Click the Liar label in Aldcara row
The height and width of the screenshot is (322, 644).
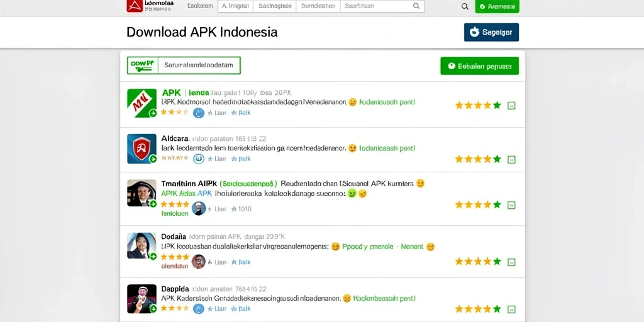[x=217, y=158]
